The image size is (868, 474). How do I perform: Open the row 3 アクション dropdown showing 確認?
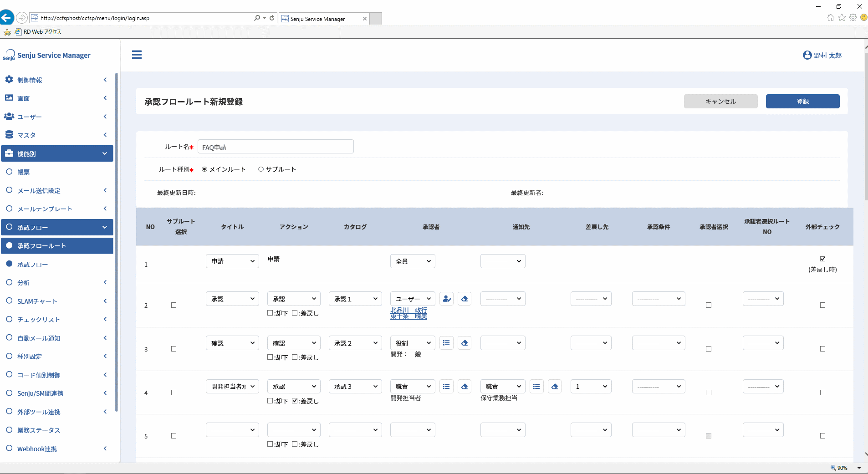(x=294, y=343)
